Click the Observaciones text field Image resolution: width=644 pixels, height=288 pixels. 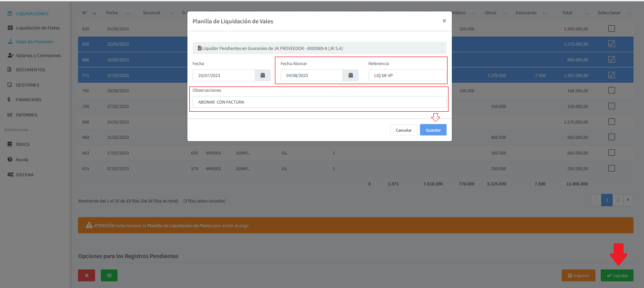[x=318, y=102]
